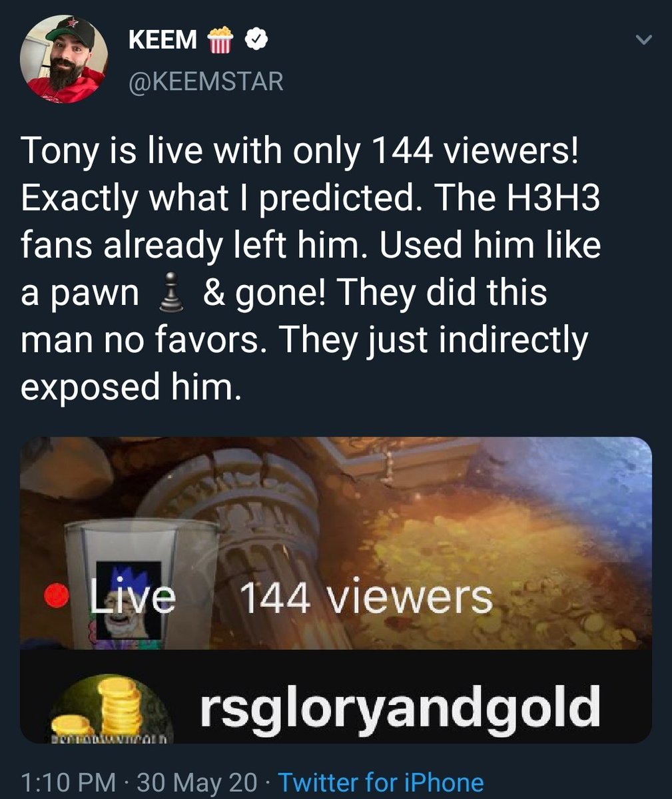This screenshot has height=799, width=672.
Task: Open the Twitter for iPhone link
Action: [x=380, y=782]
